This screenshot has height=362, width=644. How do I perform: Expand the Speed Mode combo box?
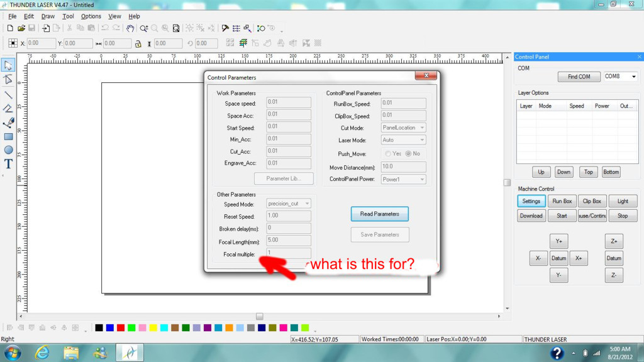click(289, 204)
